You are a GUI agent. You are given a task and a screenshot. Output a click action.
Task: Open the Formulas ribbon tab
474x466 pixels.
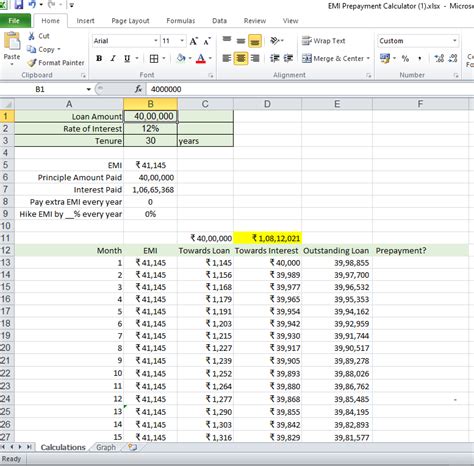click(181, 21)
